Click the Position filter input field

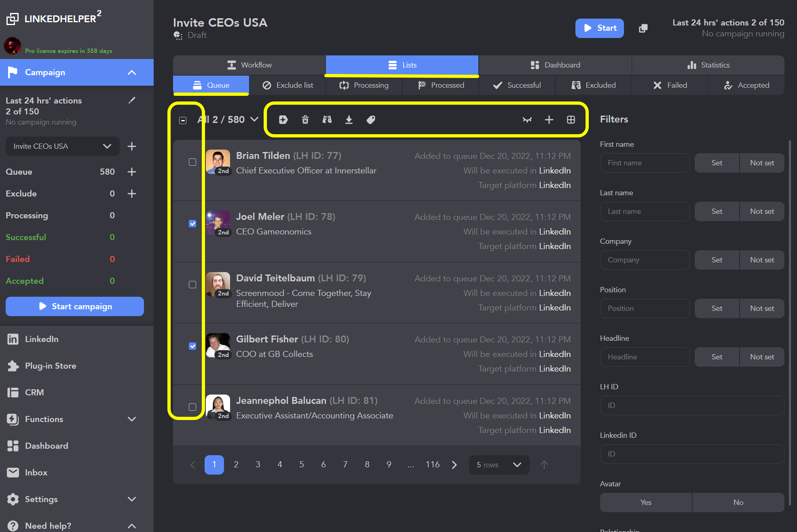click(645, 308)
